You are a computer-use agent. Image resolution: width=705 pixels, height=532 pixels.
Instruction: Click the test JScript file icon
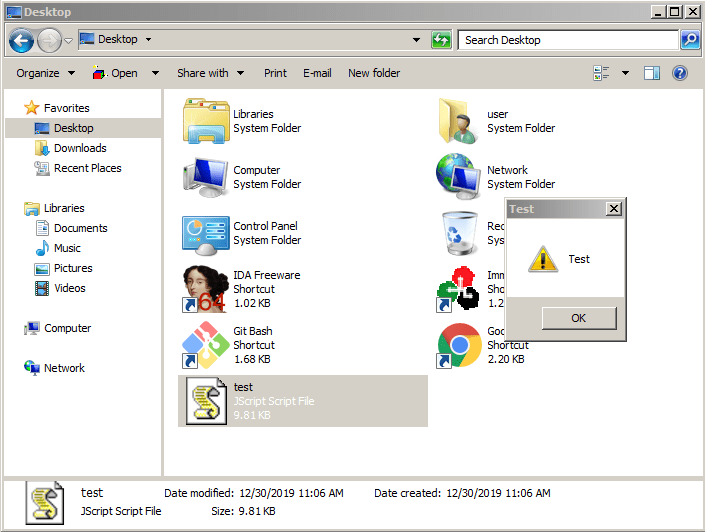(x=205, y=401)
